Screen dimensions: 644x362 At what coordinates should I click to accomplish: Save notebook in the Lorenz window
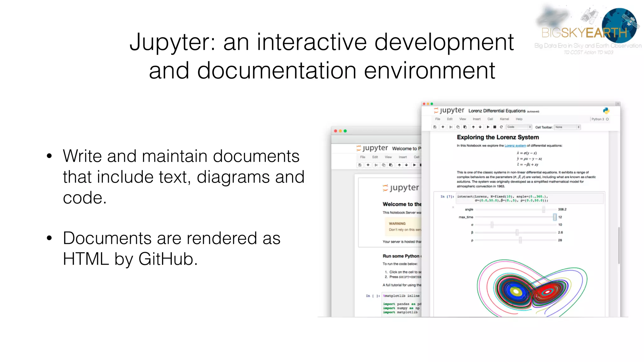(435, 127)
